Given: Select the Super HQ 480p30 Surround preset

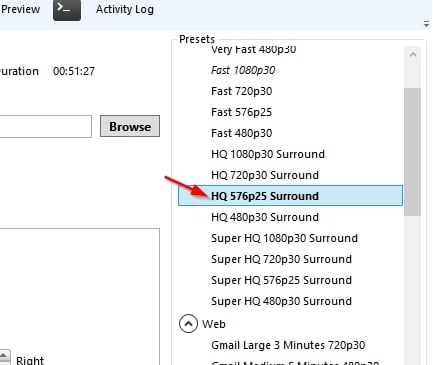Looking at the screenshot, I should click(x=281, y=301).
